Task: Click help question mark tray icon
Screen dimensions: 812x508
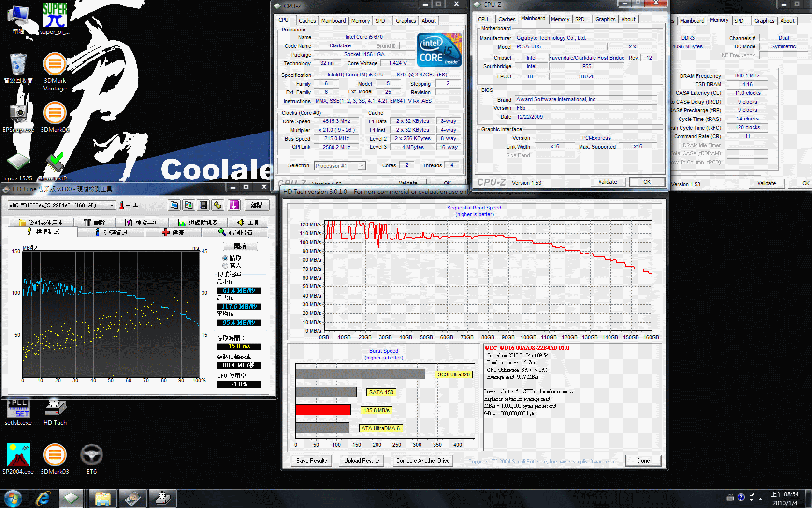Action: pyautogui.click(x=741, y=497)
